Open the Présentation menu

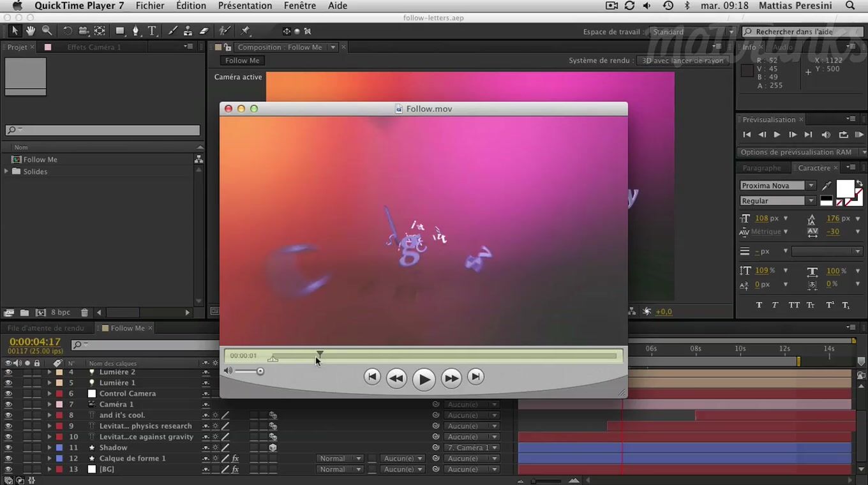(x=245, y=6)
